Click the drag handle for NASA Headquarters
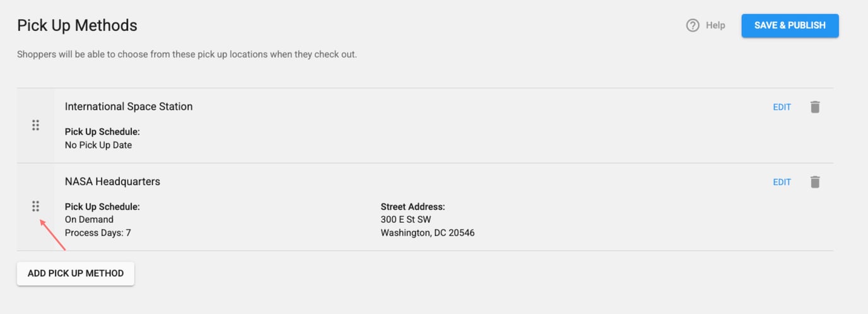Viewport: 868px width, 314px height. (x=35, y=206)
